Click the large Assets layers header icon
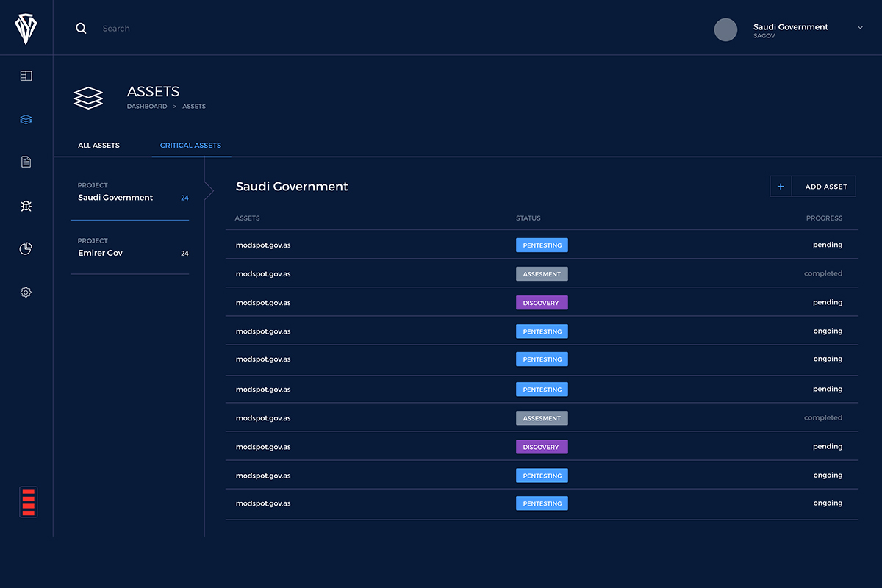 (88, 98)
